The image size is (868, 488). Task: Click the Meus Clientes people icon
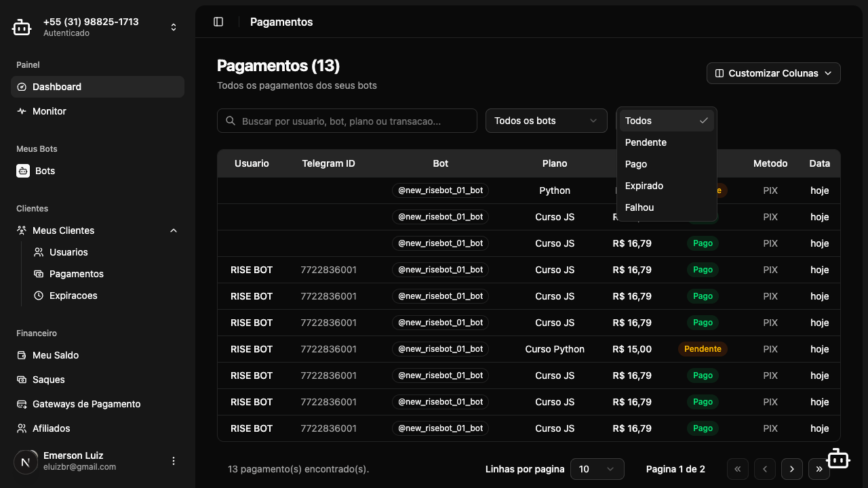(x=22, y=230)
